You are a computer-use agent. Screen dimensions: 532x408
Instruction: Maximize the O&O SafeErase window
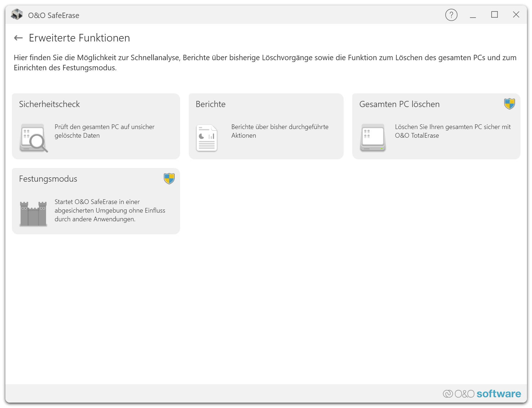pos(495,15)
